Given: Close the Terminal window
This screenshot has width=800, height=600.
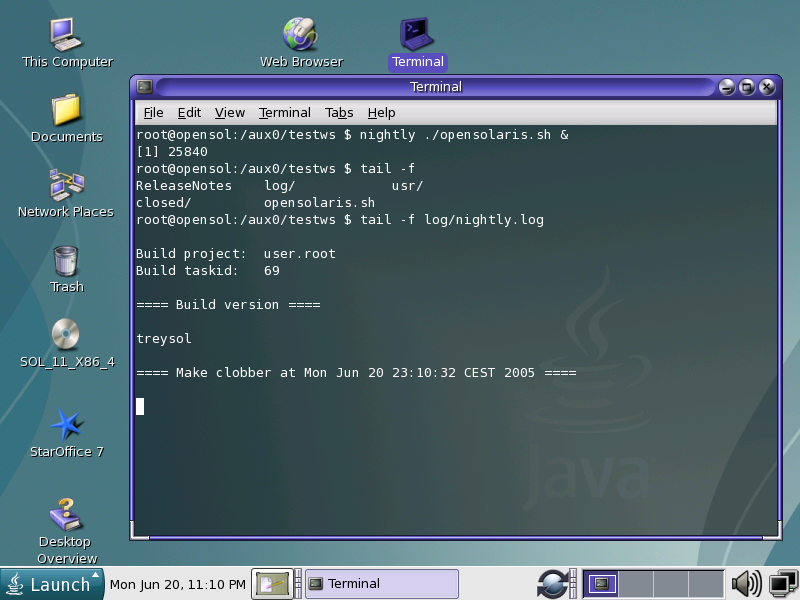Looking at the screenshot, I should (766, 87).
